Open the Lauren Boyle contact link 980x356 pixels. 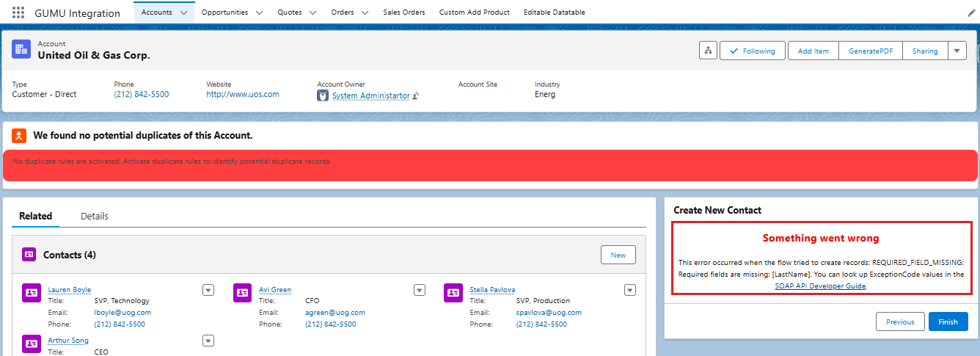pyautogui.click(x=70, y=290)
